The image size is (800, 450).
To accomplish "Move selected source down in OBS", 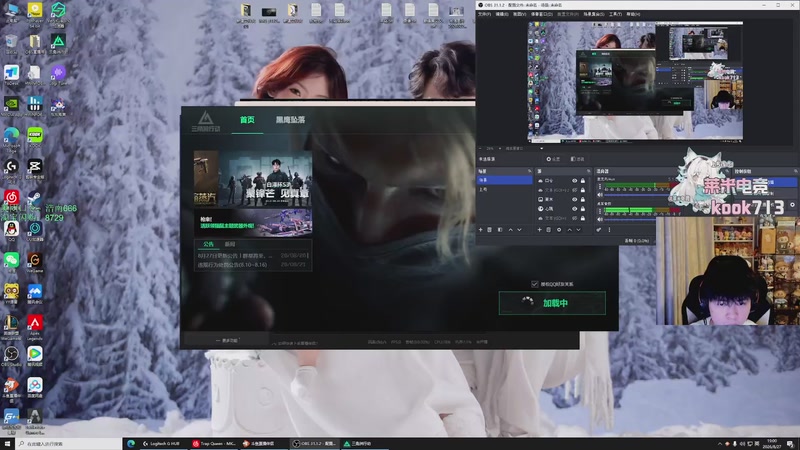I will click(x=579, y=230).
